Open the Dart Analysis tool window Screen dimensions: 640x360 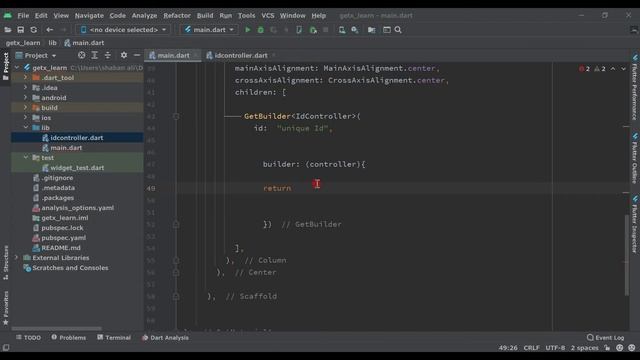point(165,338)
